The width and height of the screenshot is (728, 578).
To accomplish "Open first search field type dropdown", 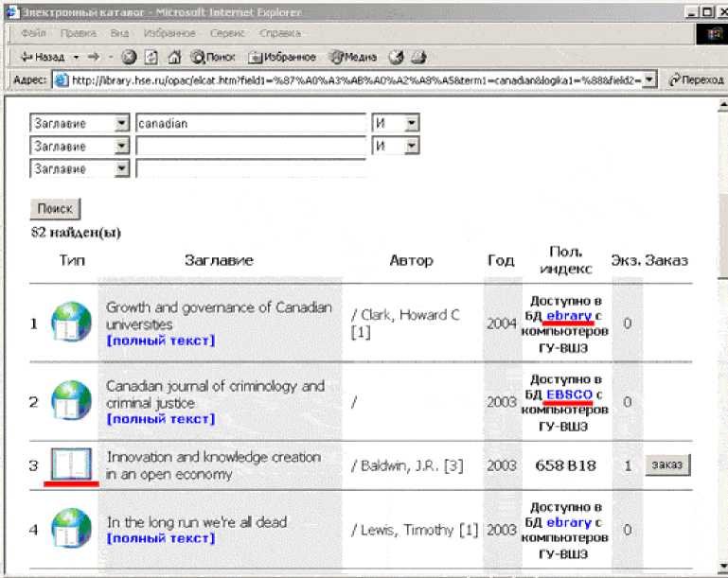I will pyautogui.click(x=121, y=124).
